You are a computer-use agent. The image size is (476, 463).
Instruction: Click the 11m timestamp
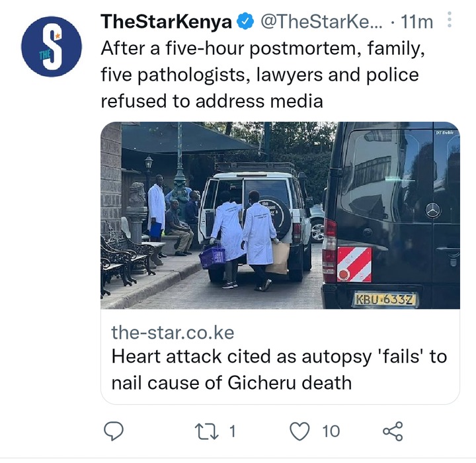[x=416, y=22]
